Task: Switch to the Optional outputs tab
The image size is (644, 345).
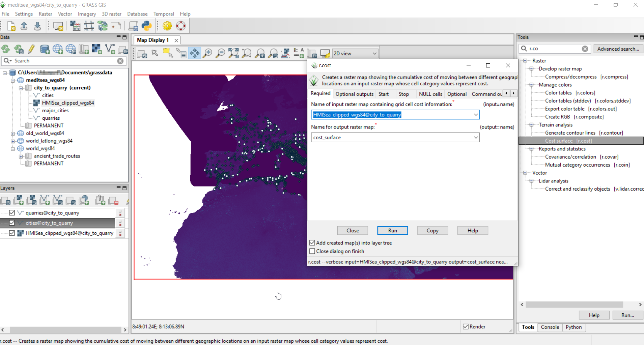Action: pos(354,94)
